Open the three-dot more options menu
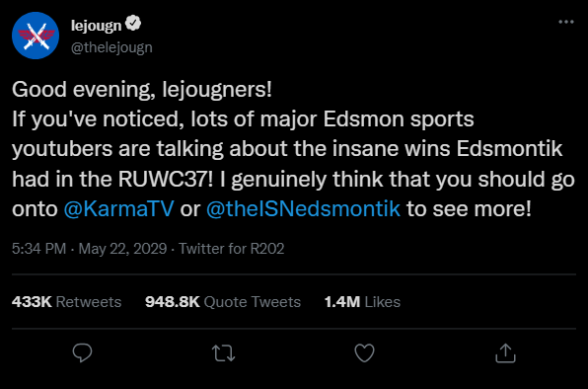 (566, 22)
